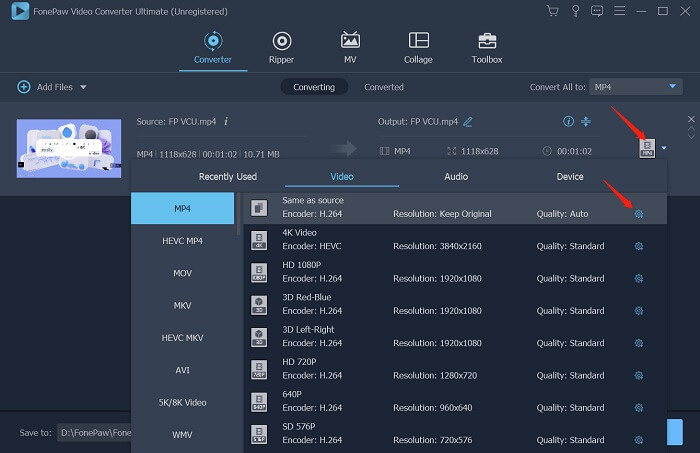Click the 3D Red-Blue preset icon

(x=259, y=305)
